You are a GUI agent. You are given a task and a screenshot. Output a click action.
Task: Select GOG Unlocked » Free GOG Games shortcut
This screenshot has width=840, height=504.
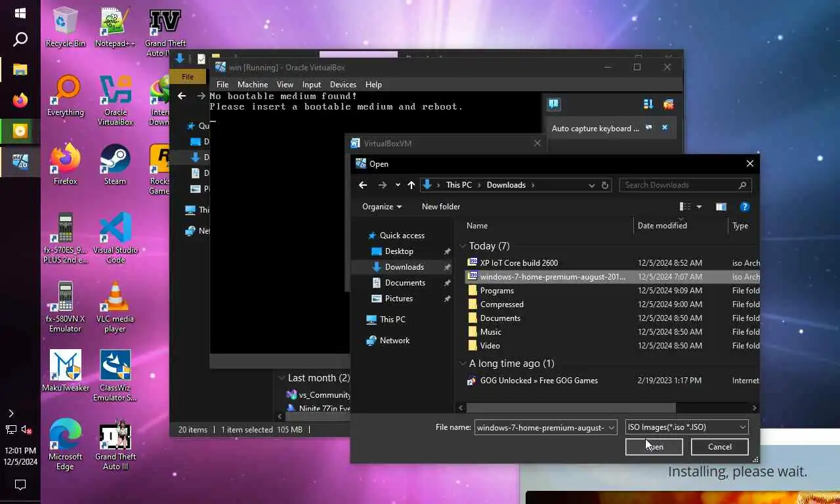point(539,381)
